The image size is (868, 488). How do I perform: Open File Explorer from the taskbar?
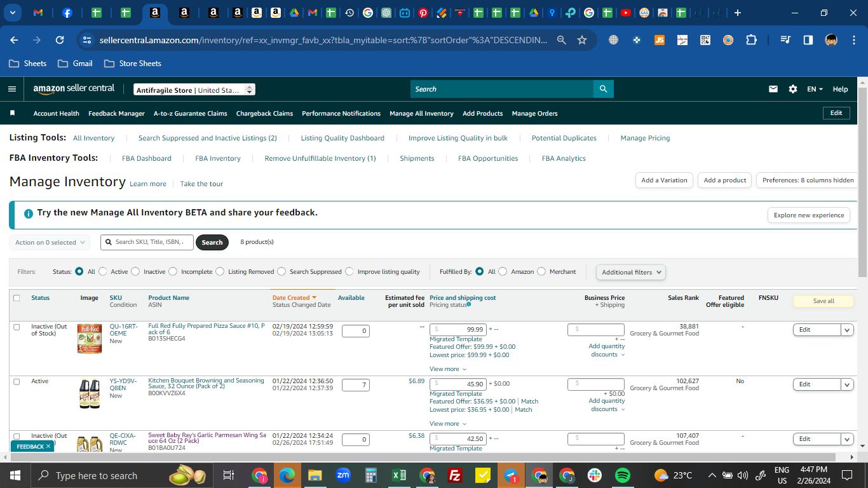[x=315, y=475]
